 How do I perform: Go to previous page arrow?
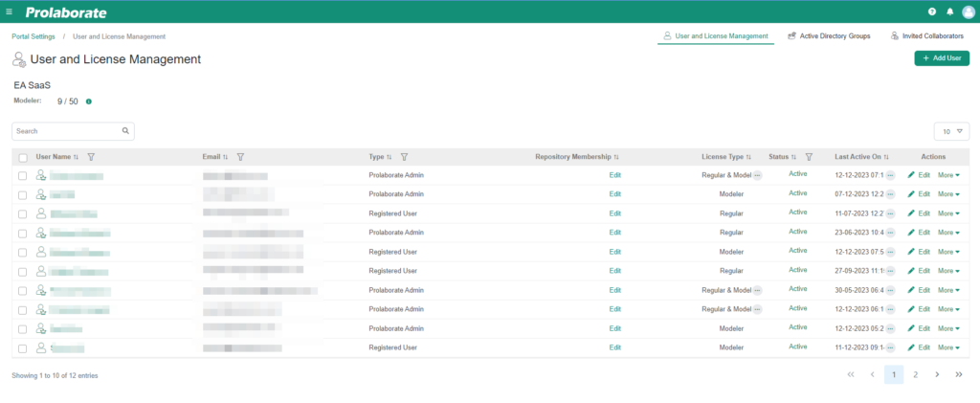[x=872, y=375]
